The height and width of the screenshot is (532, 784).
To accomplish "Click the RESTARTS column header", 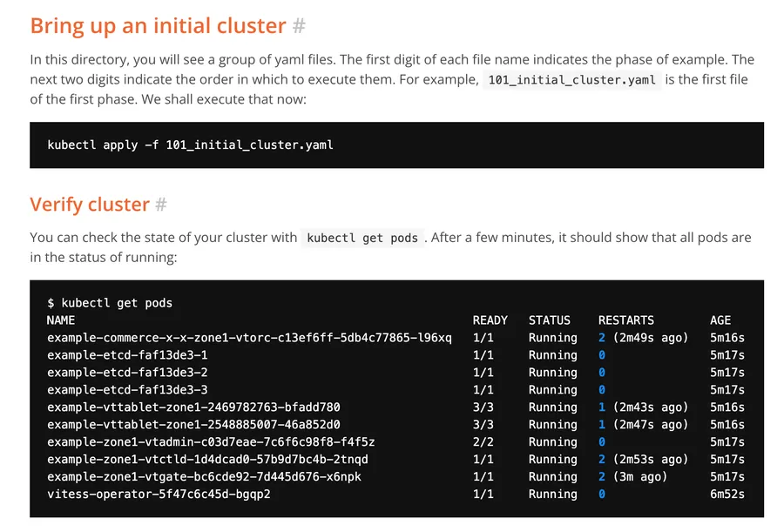I will [x=625, y=320].
